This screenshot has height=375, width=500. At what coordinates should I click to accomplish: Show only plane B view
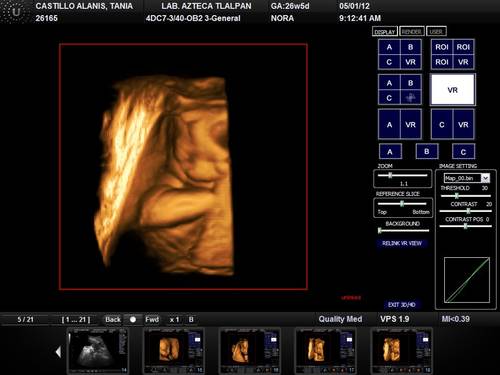[x=427, y=152]
